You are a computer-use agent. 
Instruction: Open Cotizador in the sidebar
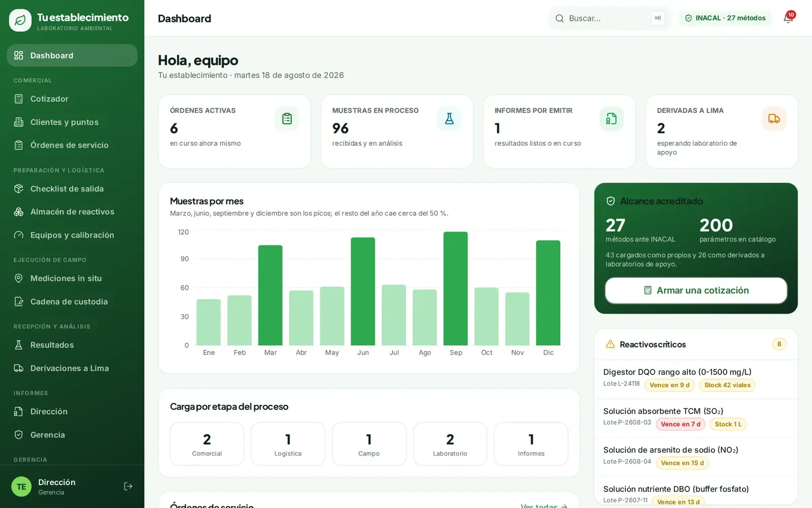[x=72, y=99]
